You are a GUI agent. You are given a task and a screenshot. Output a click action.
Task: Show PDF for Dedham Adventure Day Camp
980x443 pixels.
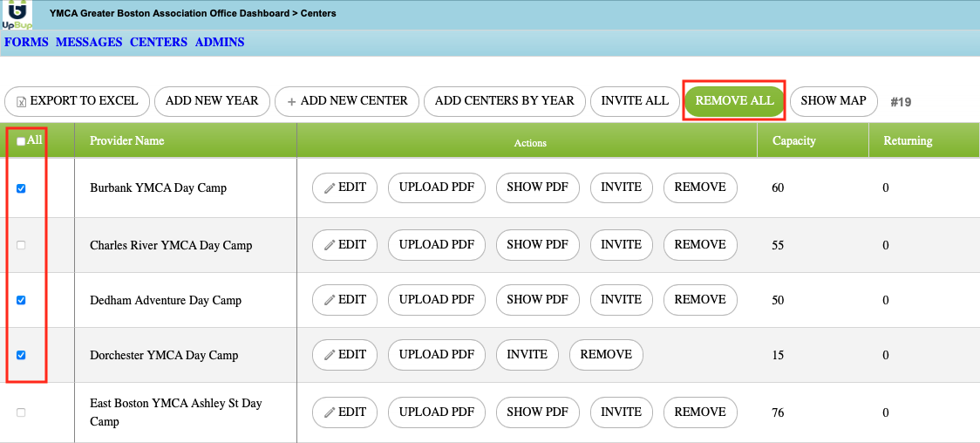[x=537, y=300]
